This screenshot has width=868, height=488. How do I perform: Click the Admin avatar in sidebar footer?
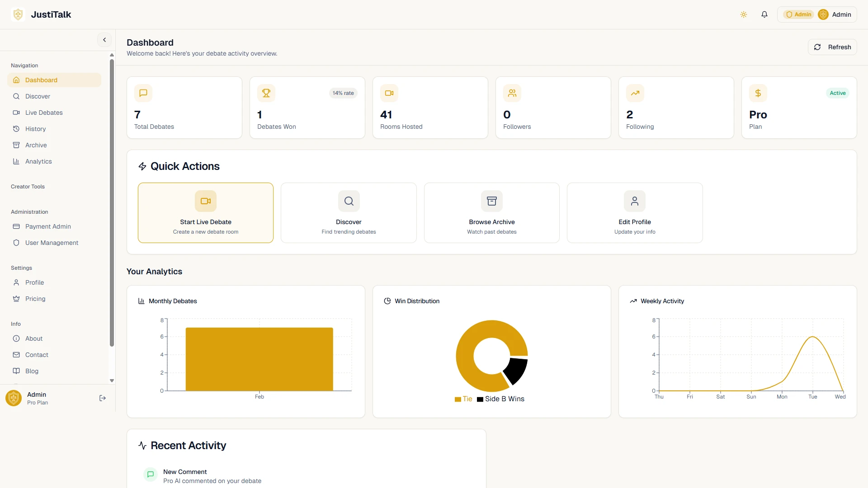tap(14, 398)
